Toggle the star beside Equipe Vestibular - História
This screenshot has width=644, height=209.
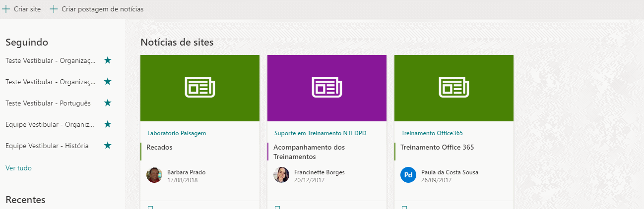click(x=108, y=145)
